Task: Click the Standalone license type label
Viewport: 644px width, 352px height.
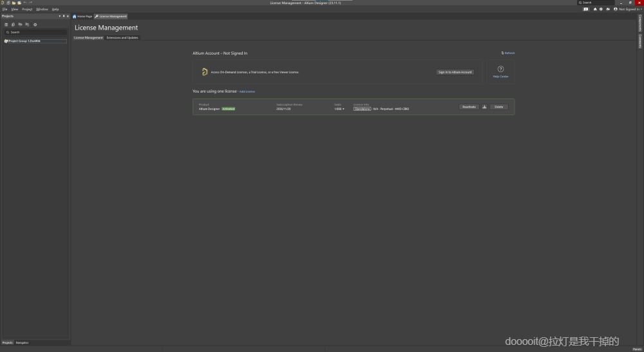Action: point(362,109)
